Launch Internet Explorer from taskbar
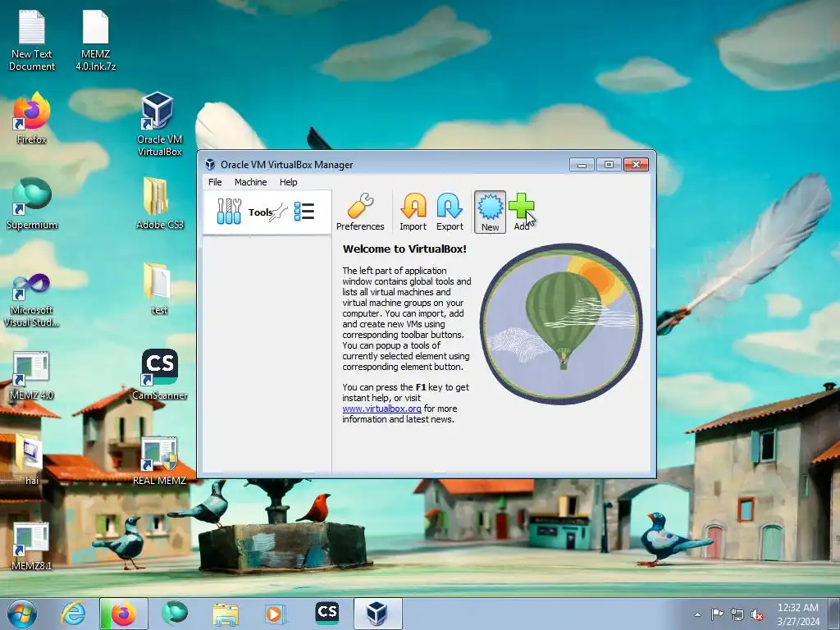Image resolution: width=840 pixels, height=630 pixels. [73, 614]
